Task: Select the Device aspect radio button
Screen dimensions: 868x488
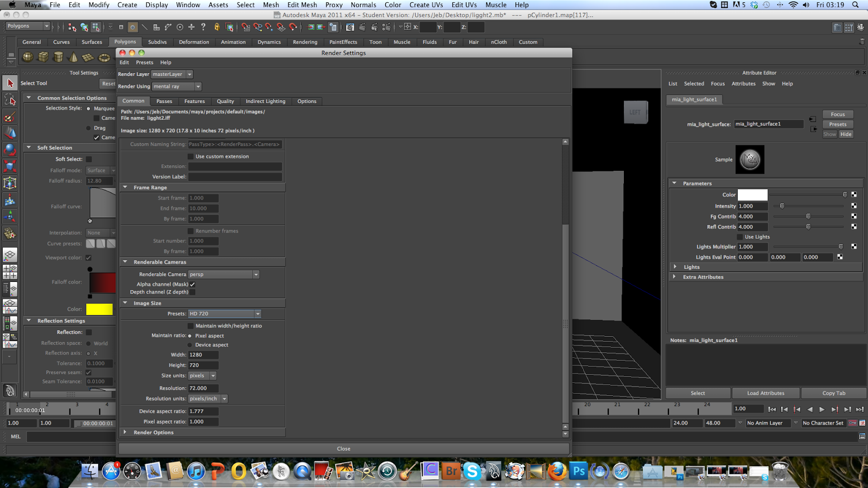Action: [190, 345]
